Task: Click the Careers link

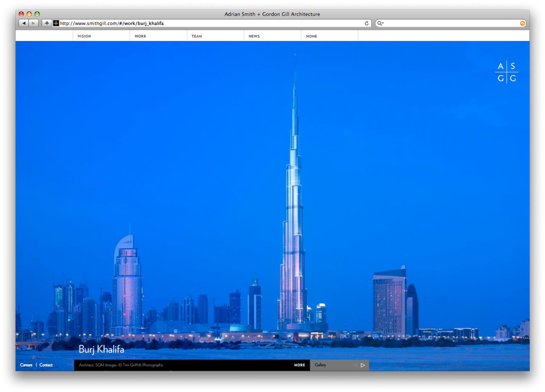Action: pos(26,365)
